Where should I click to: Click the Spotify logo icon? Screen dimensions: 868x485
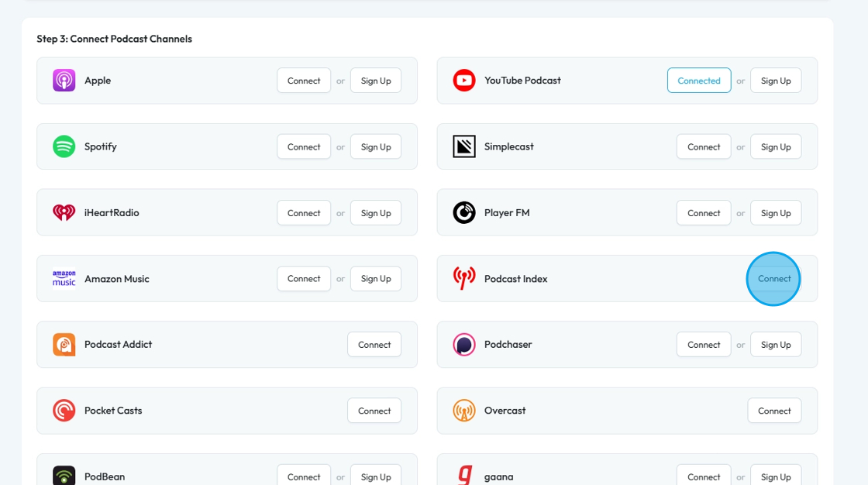click(x=64, y=146)
